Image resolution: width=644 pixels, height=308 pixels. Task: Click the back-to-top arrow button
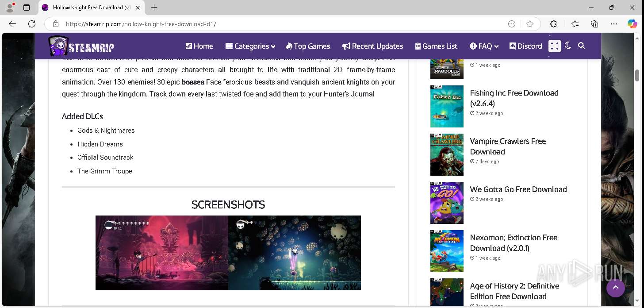pyautogui.click(x=616, y=288)
